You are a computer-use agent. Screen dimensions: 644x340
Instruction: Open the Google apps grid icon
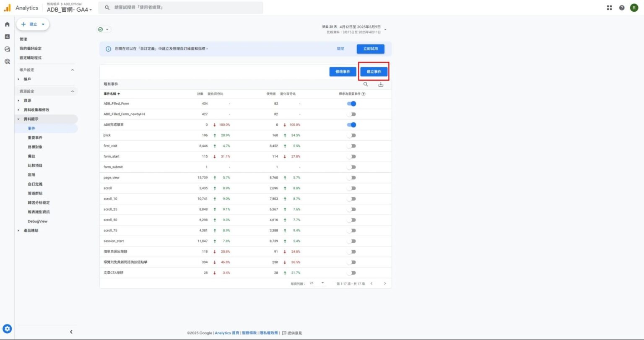coord(609,8)
